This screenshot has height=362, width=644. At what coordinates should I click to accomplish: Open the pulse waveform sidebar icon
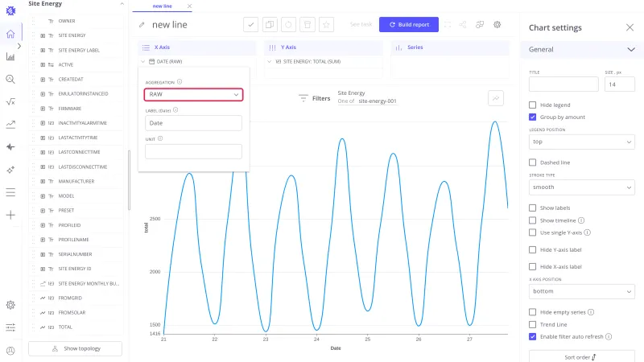coord(10,147)
